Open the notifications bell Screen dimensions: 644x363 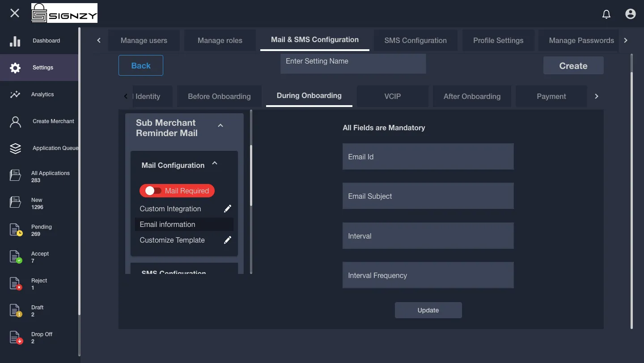606,14
